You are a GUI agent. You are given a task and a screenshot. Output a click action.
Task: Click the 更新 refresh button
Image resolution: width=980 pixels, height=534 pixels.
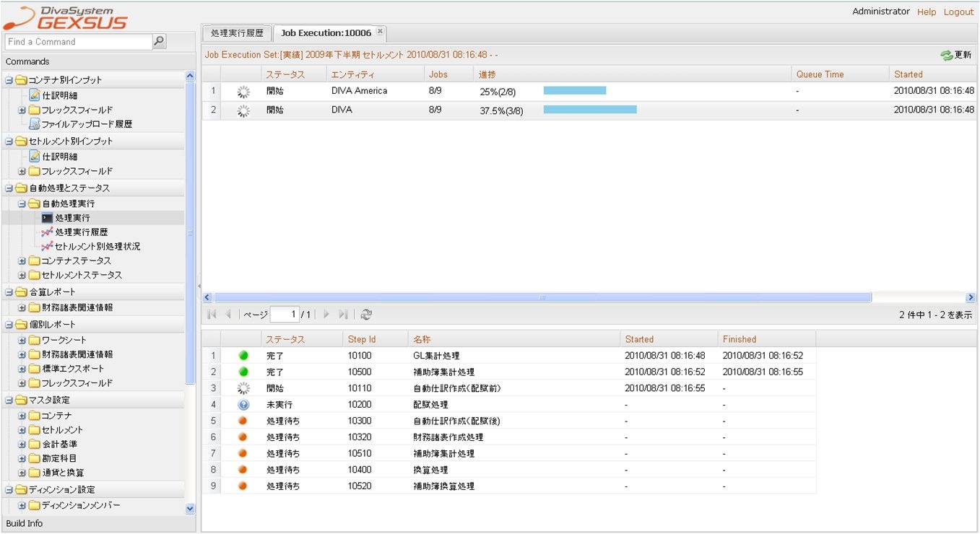point(956,55)
